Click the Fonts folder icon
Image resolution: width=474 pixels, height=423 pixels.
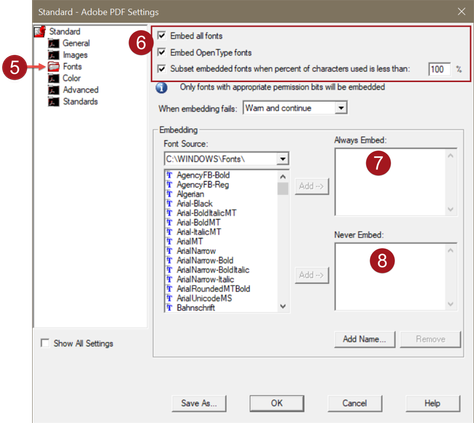tap(54, 66)
